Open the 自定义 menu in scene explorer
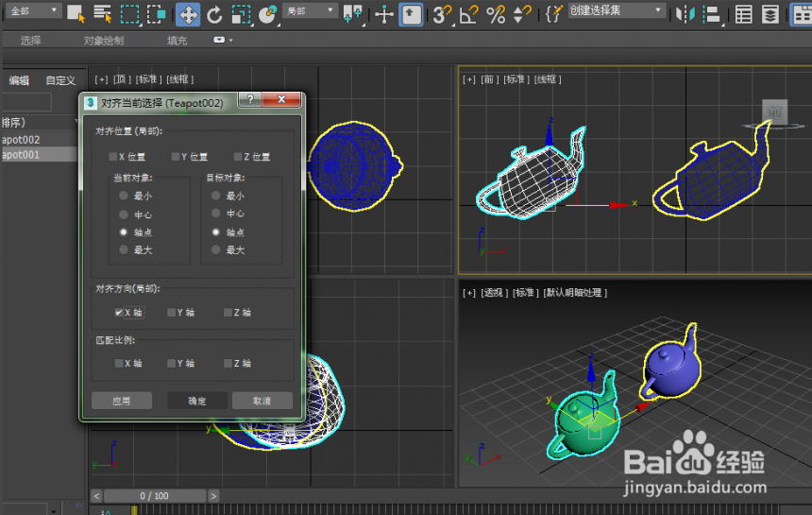This screenshot has height=515, width=812. coord(60,80)
